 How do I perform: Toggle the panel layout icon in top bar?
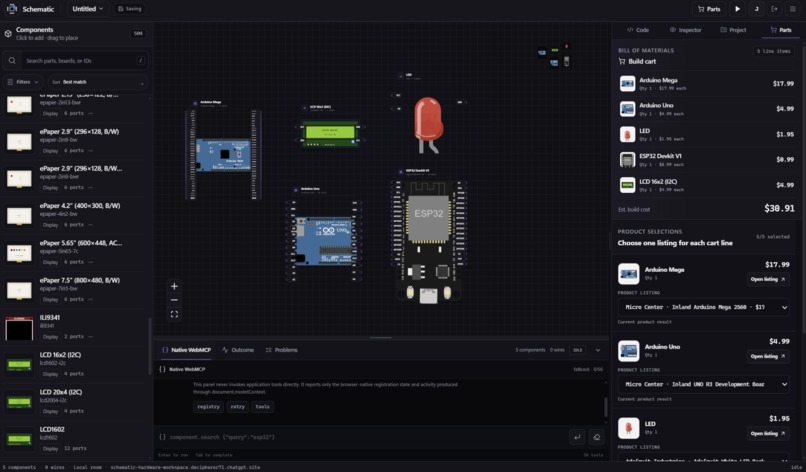pyautogui.click(x=792, y=9)
